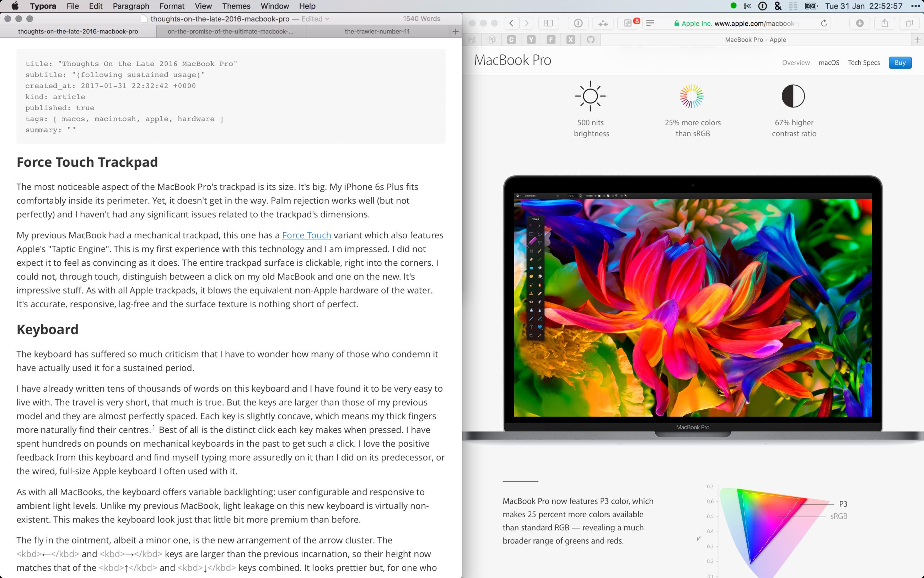
Task: Go forward in Safari history
Action: pos(526,23)
